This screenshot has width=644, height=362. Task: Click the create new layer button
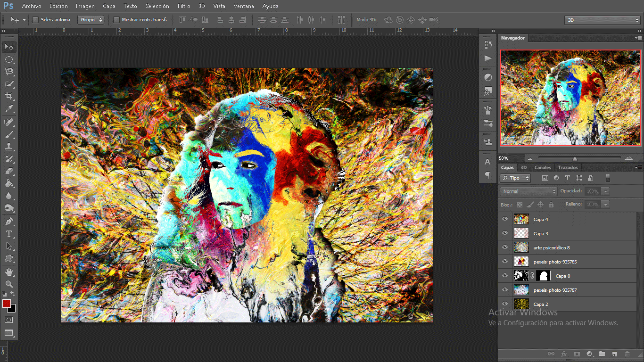coord(614,354)
